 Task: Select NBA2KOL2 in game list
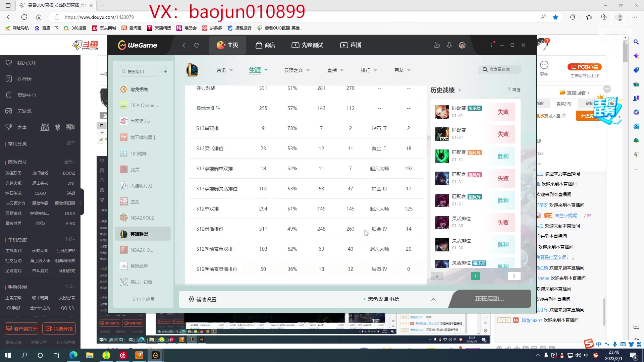[143, 218]
